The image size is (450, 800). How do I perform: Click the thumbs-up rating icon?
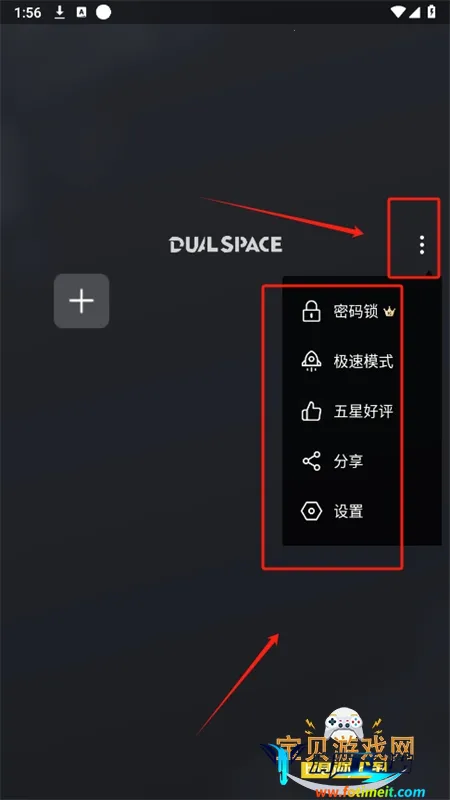pyautogui.click(x=311, y=411)
